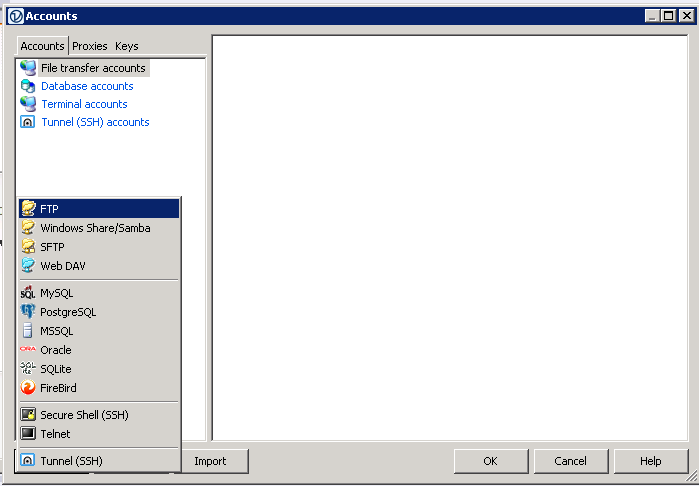Select Database accounts tree item
This screenshot has width=699, height=486.
pos(87,86)
